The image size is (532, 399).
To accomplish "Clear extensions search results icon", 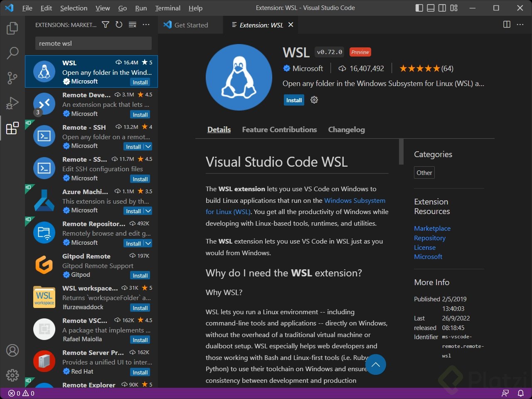I will click(x=133, y=25).
